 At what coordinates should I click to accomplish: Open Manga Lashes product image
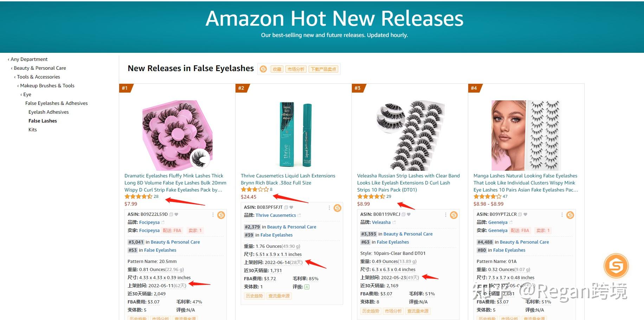click(x=526, y=136)
